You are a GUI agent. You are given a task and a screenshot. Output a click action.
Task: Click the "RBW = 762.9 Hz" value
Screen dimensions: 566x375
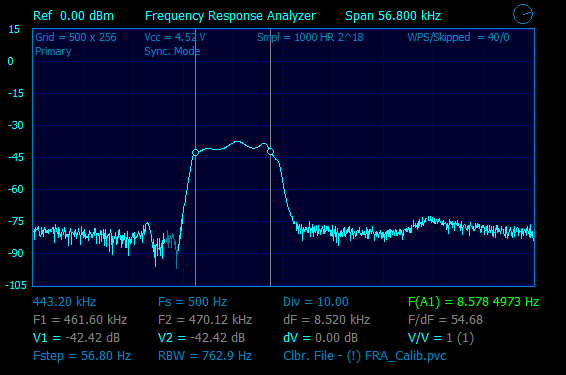pos(205,356)
